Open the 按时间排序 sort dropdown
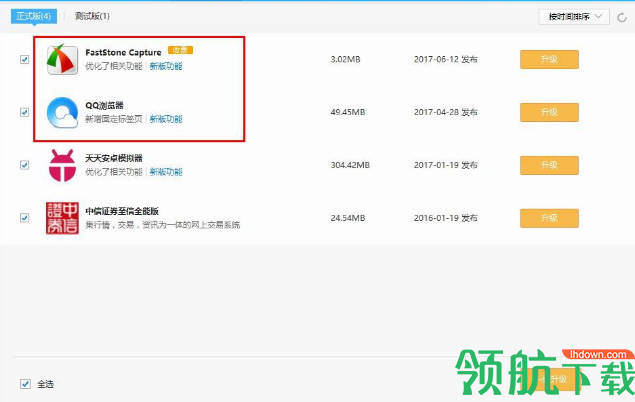Screen dimensions: 635x402 (574, 17)
